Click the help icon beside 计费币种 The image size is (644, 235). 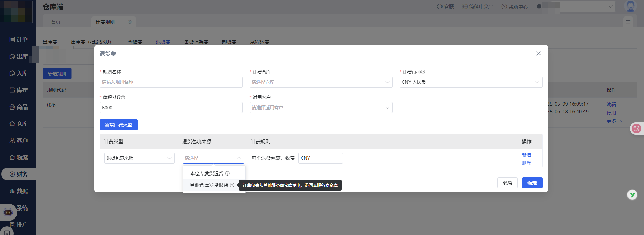tap(423, 72)
